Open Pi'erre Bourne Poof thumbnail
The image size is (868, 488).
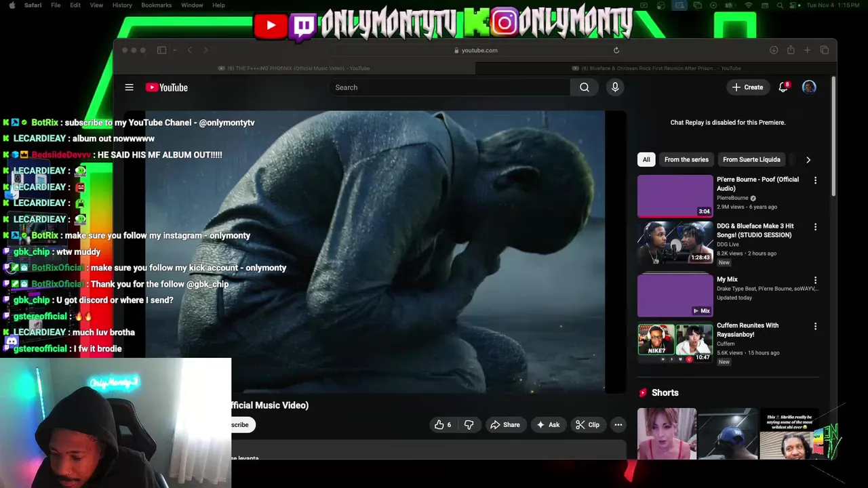pyautogui.click(x=675, y=196)
